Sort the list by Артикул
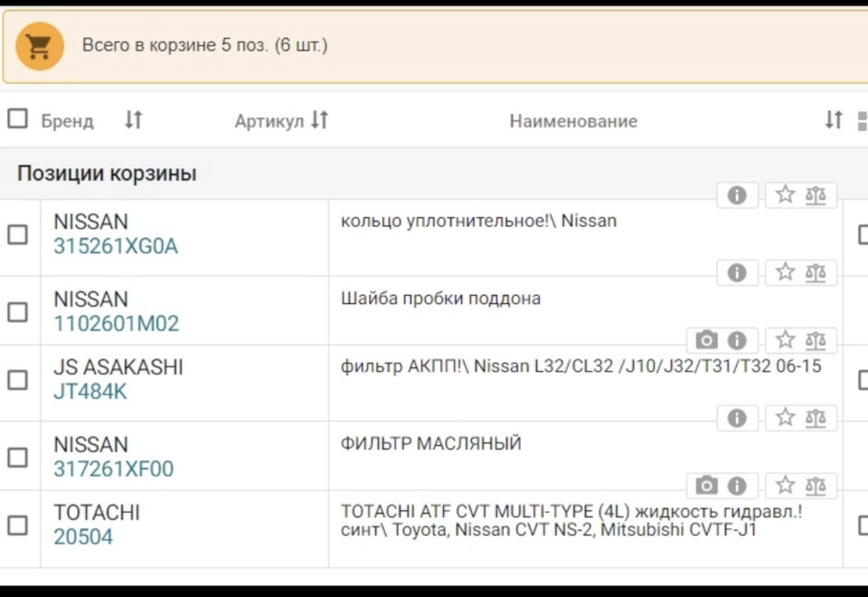This screenshot has width=868, height=597. point(319,119)
